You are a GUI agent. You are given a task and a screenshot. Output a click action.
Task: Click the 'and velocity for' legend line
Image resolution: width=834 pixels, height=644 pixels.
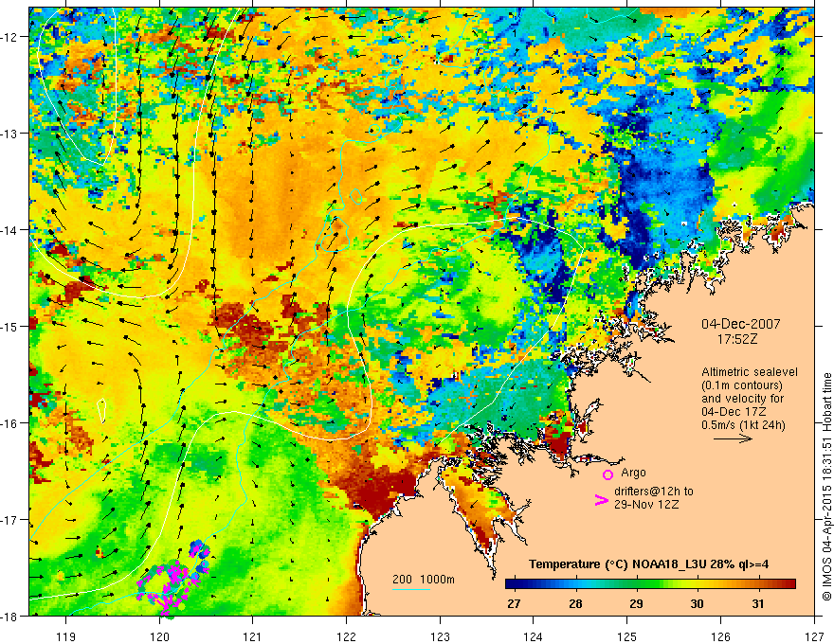tap(742, 399)
